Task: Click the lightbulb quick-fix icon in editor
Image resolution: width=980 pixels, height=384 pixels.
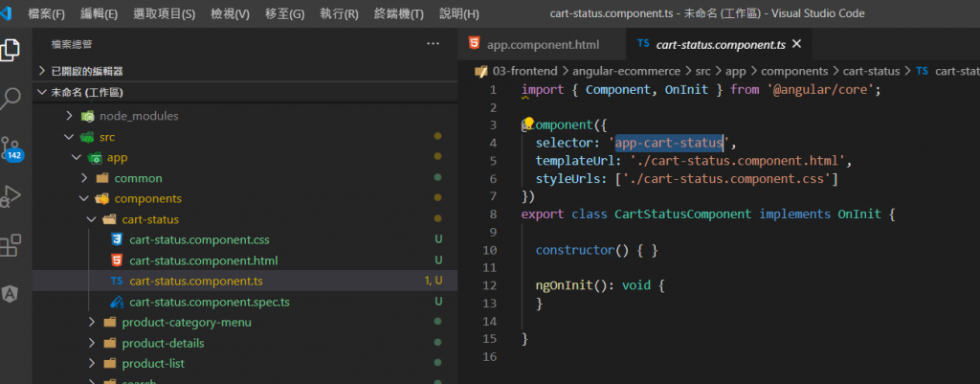Action: click(x=527, y=123)
